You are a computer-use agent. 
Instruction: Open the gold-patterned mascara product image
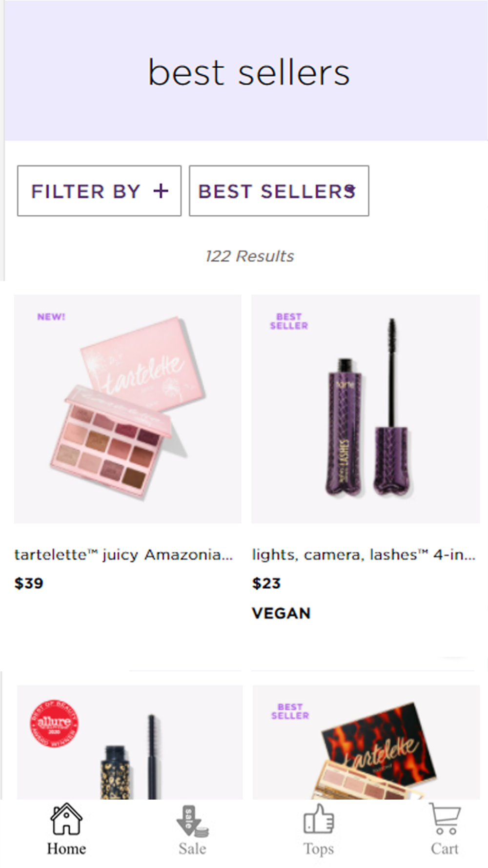coord(130,743)
